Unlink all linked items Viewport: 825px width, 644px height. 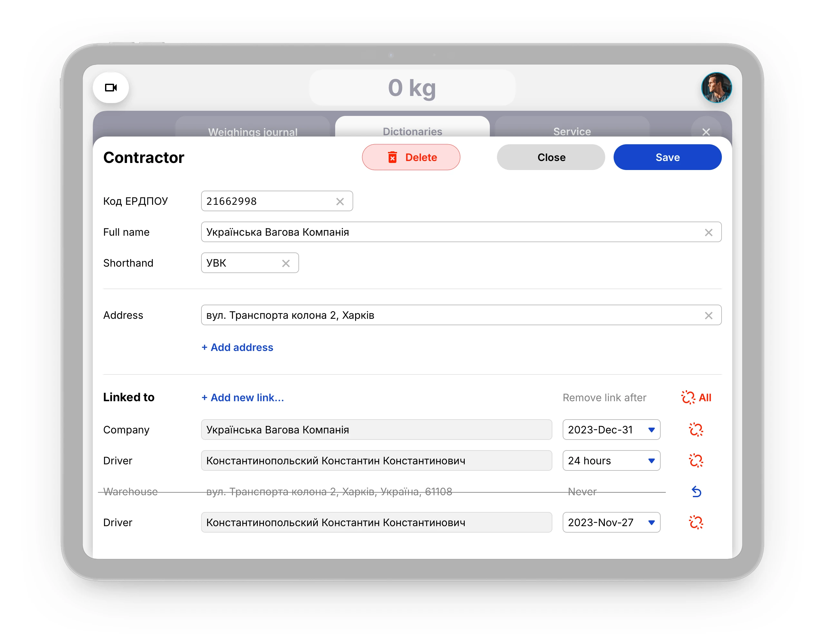[696, 397]
